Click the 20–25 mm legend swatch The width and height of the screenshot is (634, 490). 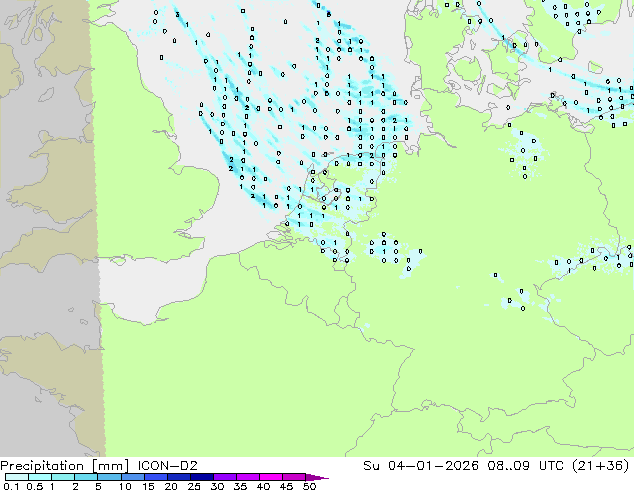(178, 477)
